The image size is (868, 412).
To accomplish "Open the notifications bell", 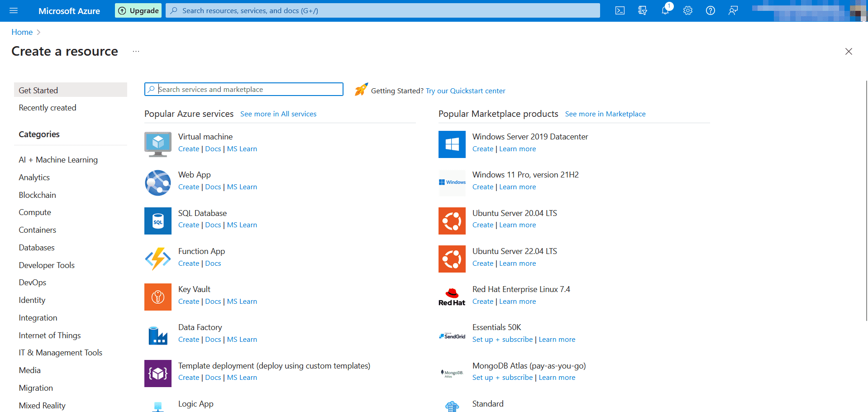I will point(665,10).
